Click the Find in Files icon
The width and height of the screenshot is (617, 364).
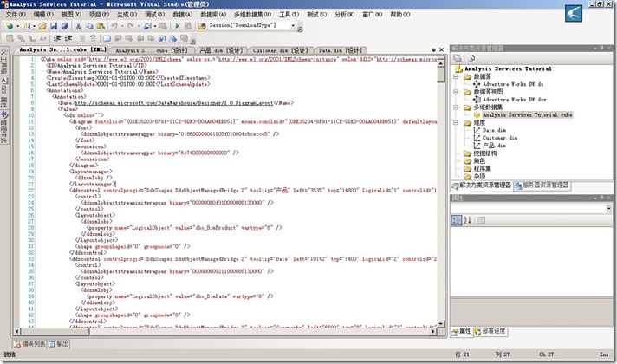202,26
